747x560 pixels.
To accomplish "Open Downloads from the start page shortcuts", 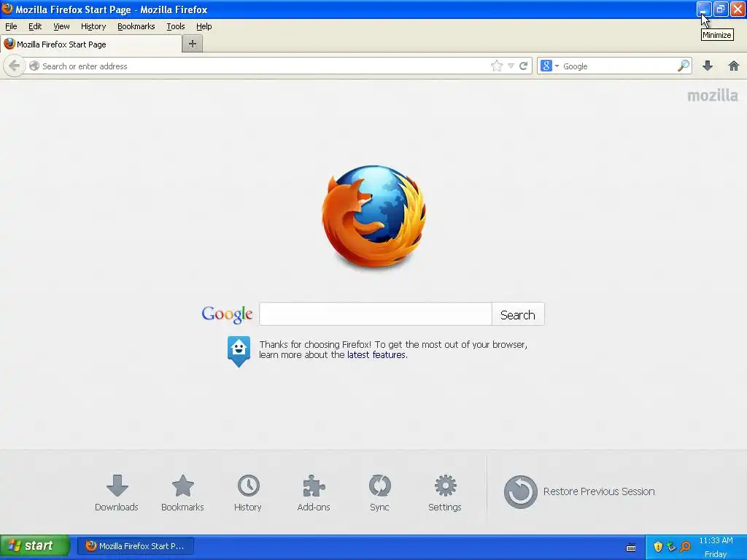I will [117, 493].
